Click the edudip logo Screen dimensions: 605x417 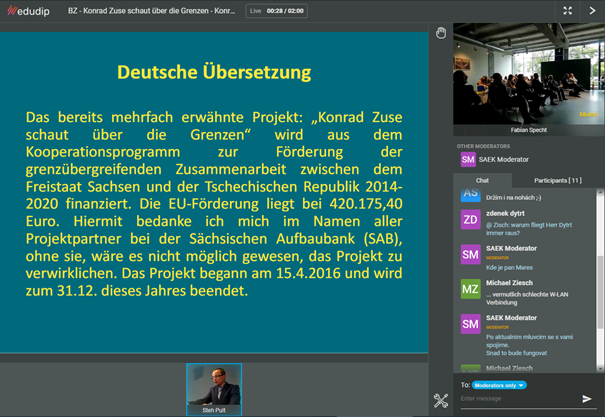(x=29, y=11)
